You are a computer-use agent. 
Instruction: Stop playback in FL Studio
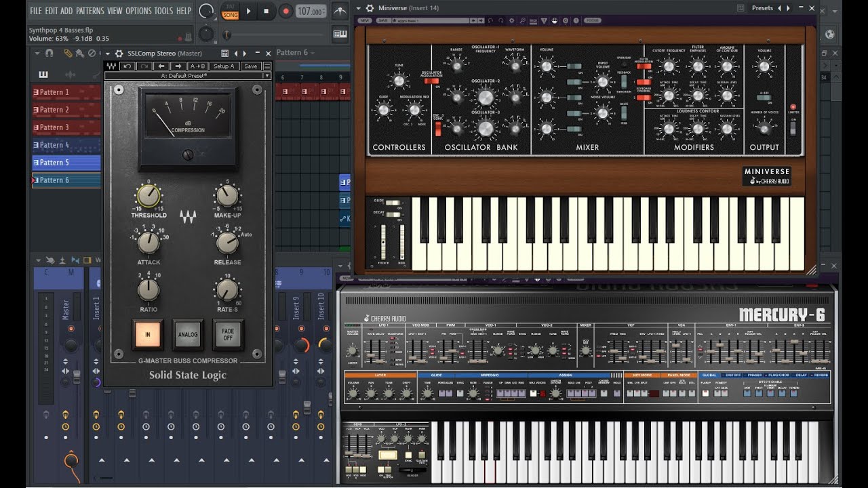click(x=266, y=11)
